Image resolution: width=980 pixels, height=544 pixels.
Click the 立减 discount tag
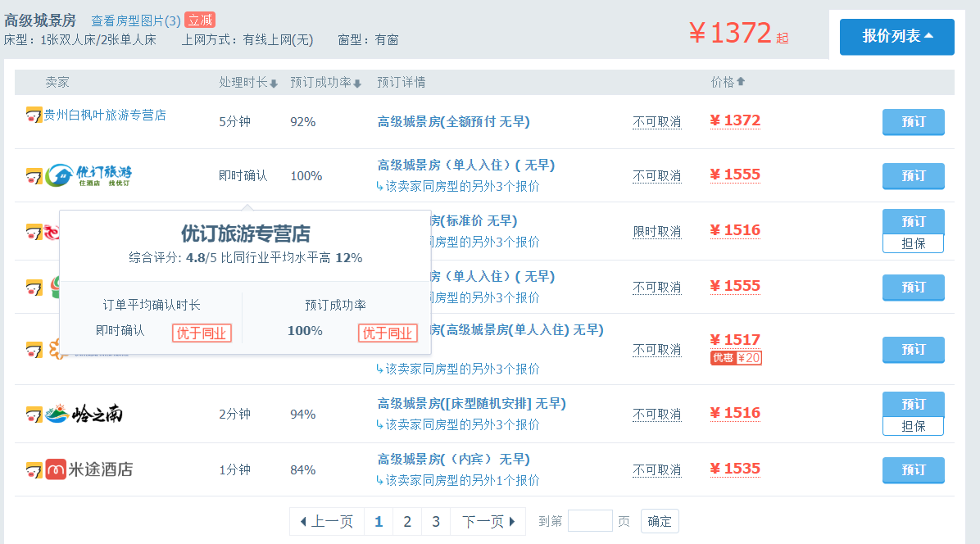coord(199,20)
